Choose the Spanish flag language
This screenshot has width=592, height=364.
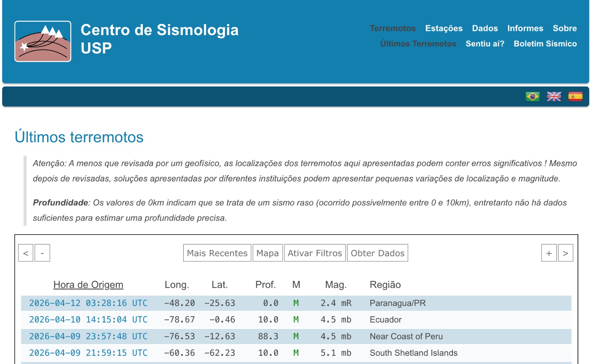click(x=575, y=96)
